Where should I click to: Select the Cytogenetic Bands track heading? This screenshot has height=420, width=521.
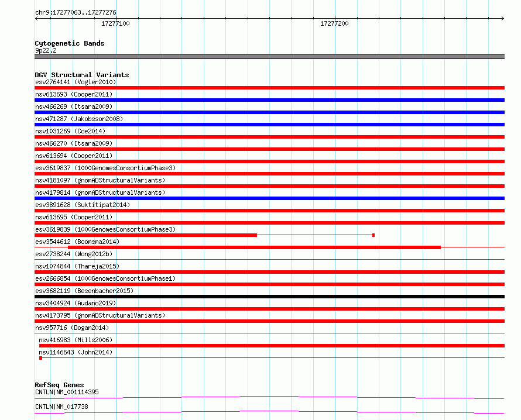pyautogui.click(x=70, y=43)
